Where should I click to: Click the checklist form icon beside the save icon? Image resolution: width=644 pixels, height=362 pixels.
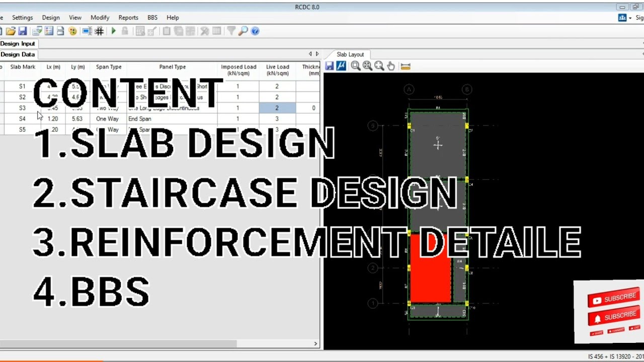pyautogui.click(x=37, y=31)
